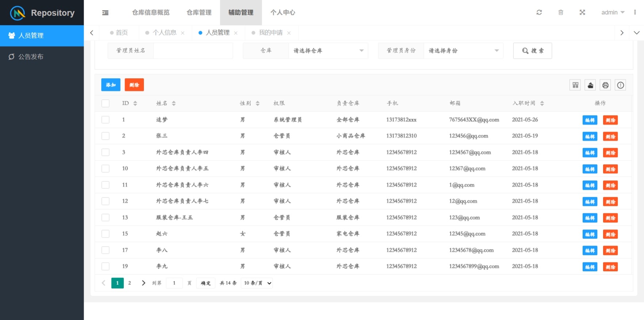Delete the row for 张三
This screenshot has width=644, height=320.
pyautogui.click(x=610, y=136)
